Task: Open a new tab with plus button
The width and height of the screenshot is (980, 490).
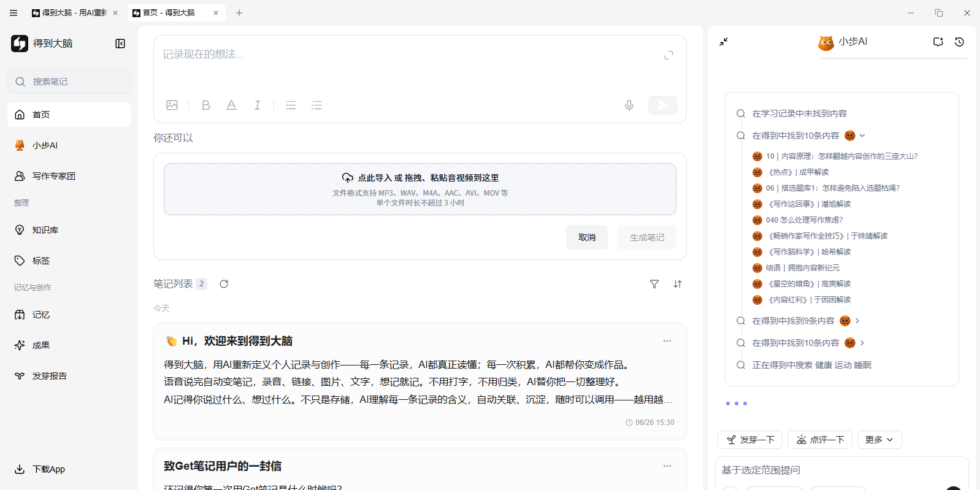Action: click(239, 12)
